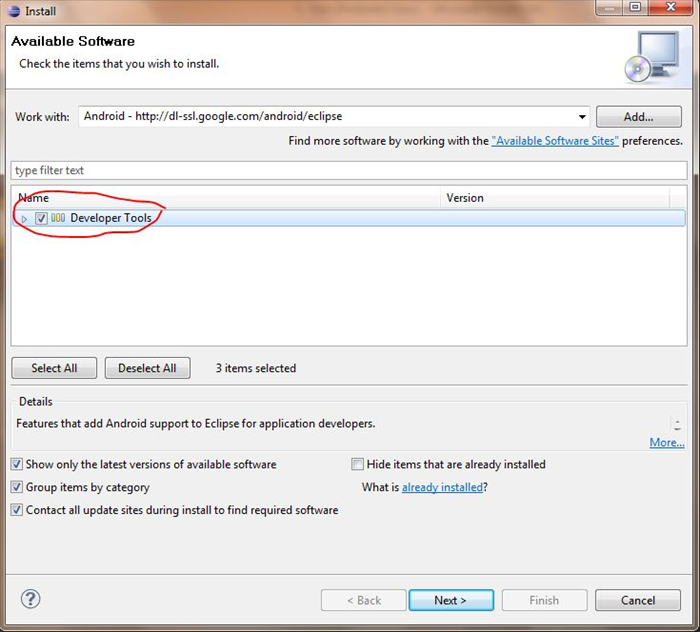The height and width of the screenshot is (632, 700).
Task: Click the Deselect All button
Action: [x=147, y=368]
